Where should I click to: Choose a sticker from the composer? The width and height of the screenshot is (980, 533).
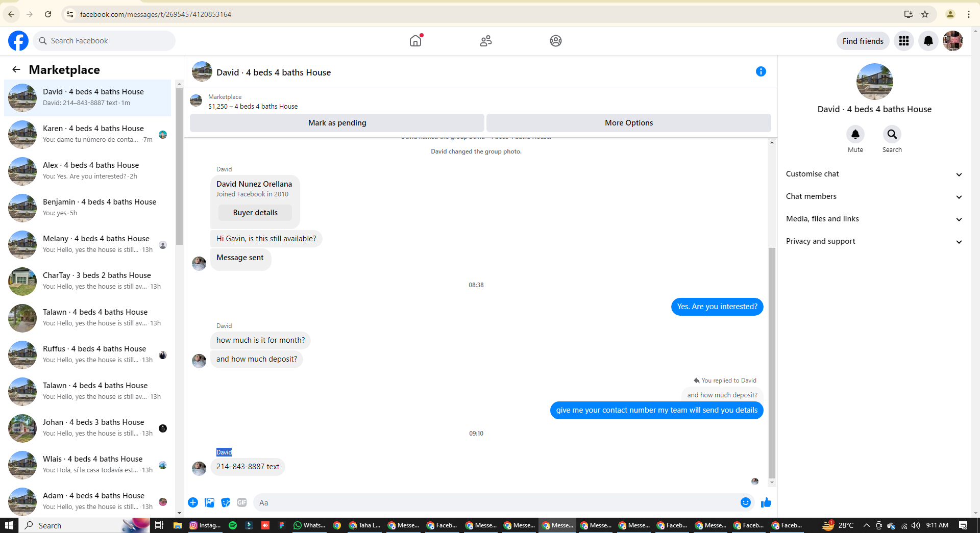click(x=226, y=502)
